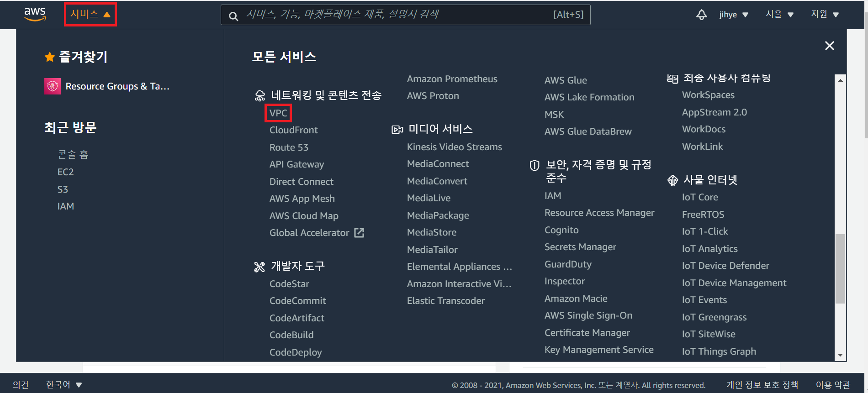Click the Resource Groups icon in favorites
868x393 pixels.
pos(53,86)
